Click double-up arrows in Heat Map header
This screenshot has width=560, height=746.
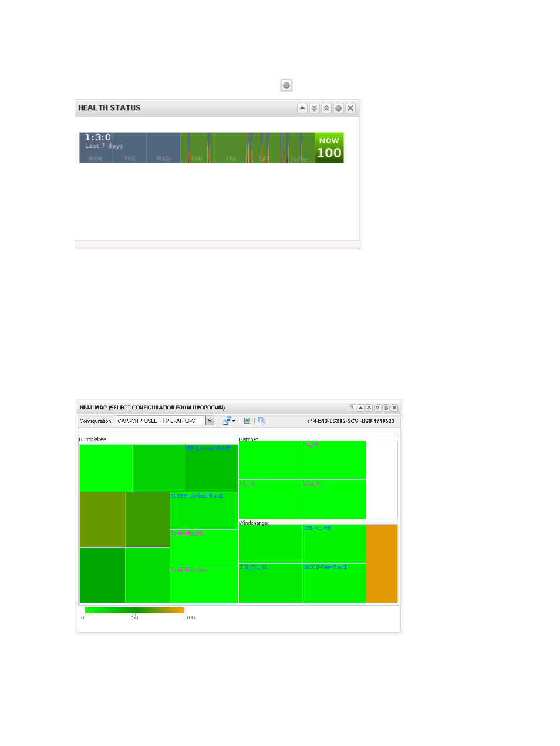coord(377,408)
